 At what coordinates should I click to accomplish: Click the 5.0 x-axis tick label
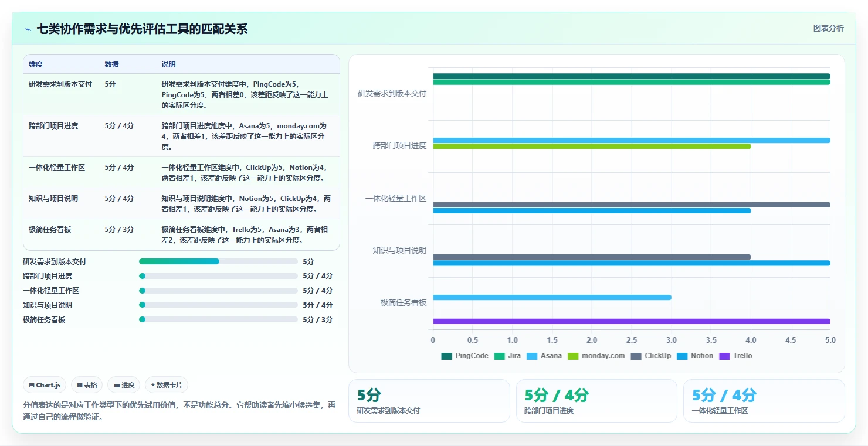click(830, 341)
